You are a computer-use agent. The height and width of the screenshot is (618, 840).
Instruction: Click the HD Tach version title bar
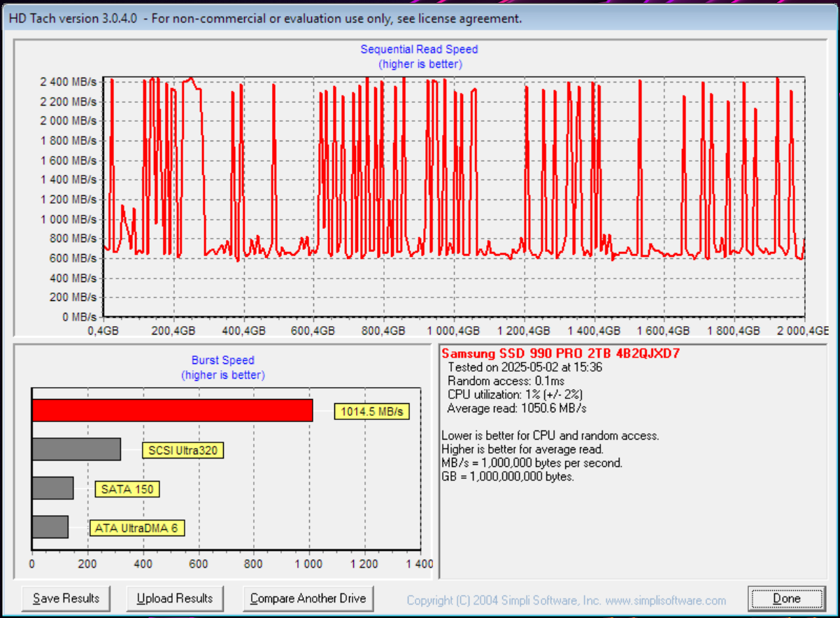coord(266,18)
